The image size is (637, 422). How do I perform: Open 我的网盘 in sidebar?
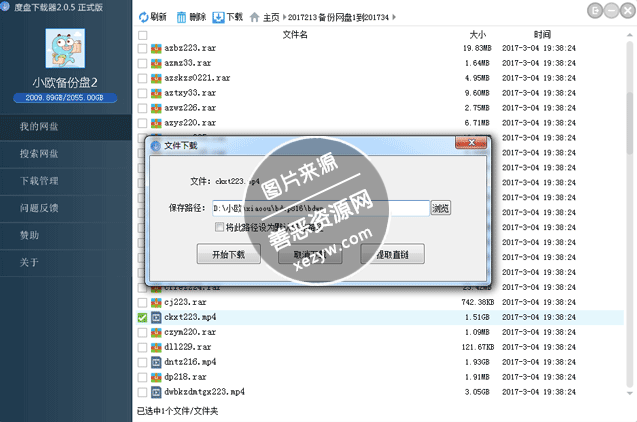[x=66, y=127]
